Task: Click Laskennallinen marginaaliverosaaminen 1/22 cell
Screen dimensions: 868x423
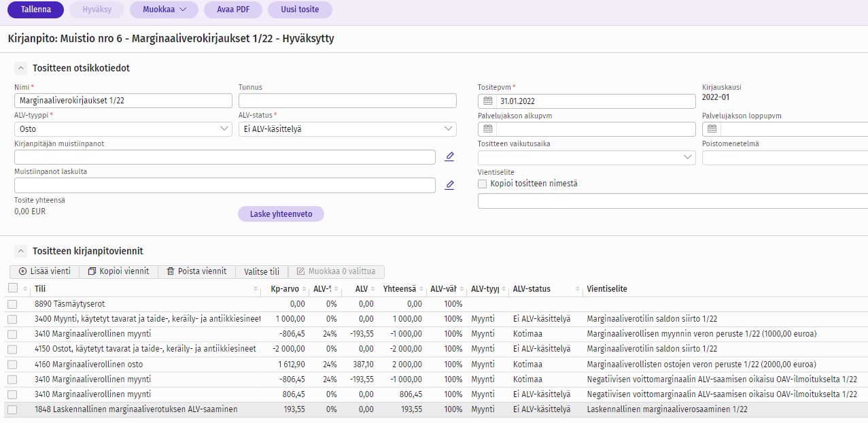Action: [x=667, y=409]
